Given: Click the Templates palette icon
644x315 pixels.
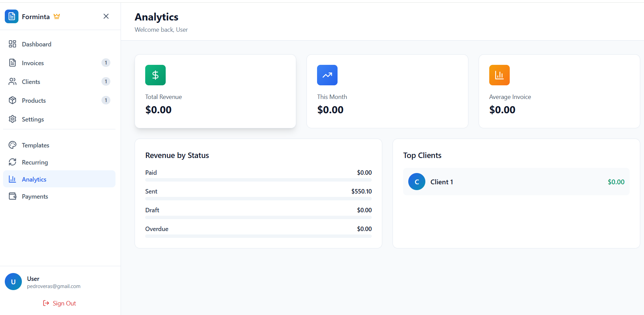Looking at the screenshot, I should tap(13, 145).
